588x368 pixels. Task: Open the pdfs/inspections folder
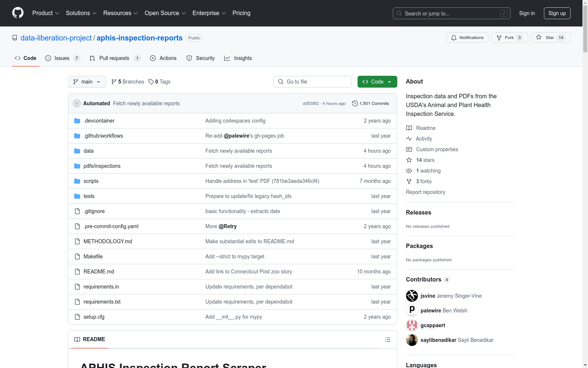pos(102,166)
